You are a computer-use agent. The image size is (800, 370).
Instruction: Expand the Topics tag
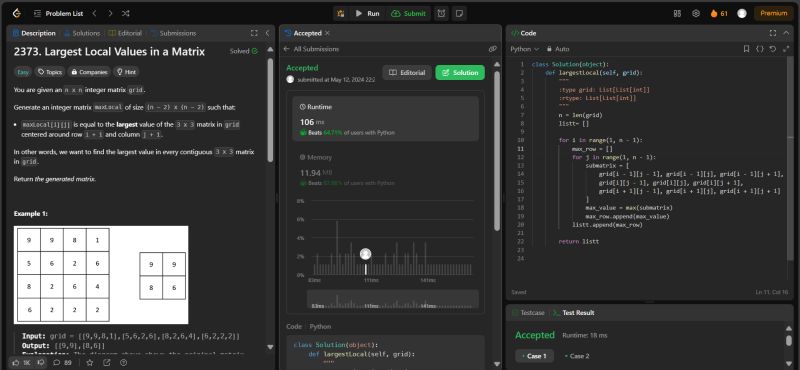pyautogui.click(x=50, y=72)
